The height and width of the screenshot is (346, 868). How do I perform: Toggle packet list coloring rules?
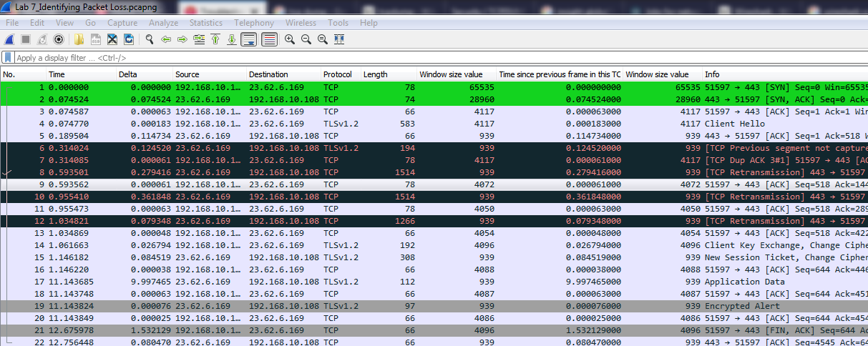pyautogui.click(x=269, y=39)
